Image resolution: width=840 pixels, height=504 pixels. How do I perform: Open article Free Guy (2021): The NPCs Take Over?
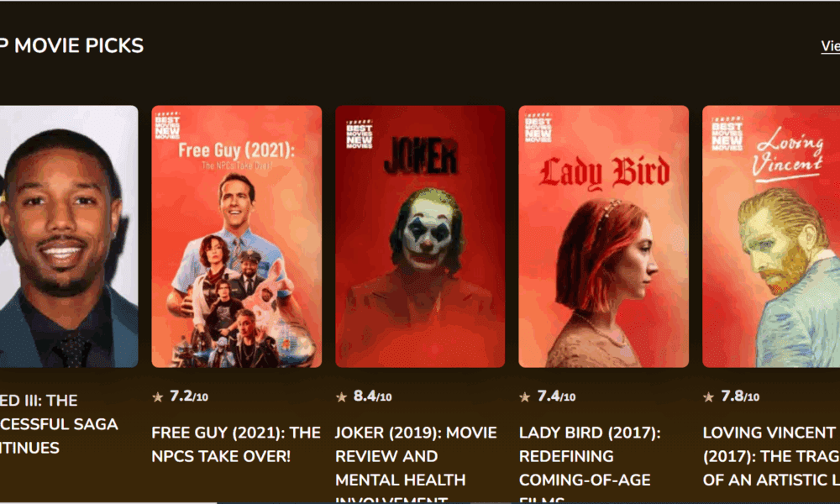click(x=236, y=444)
